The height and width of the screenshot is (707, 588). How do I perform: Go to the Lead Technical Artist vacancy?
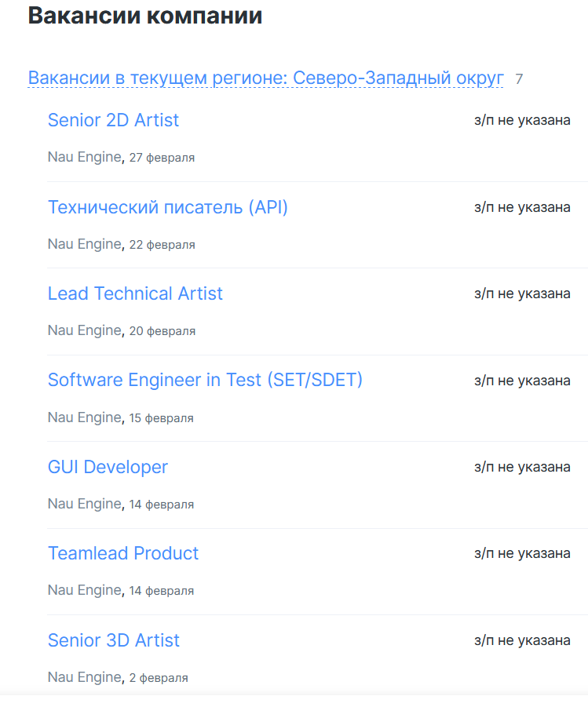pos(135,293)
